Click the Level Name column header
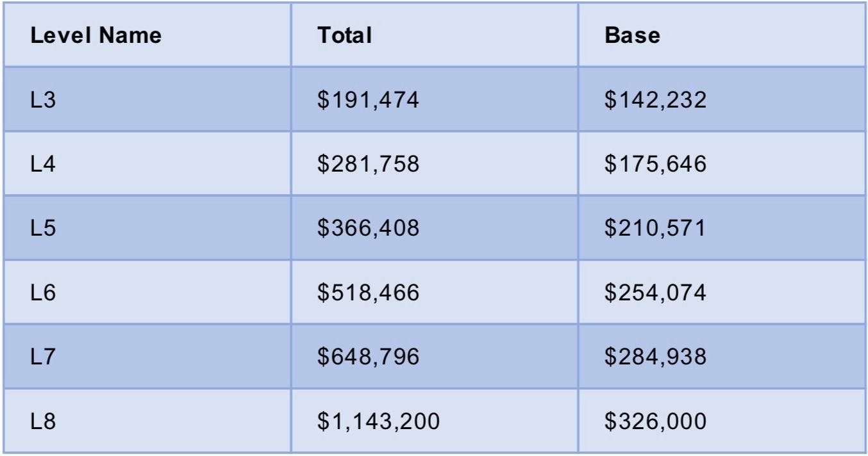Screen dimensions: 868x456 (96, 36)
